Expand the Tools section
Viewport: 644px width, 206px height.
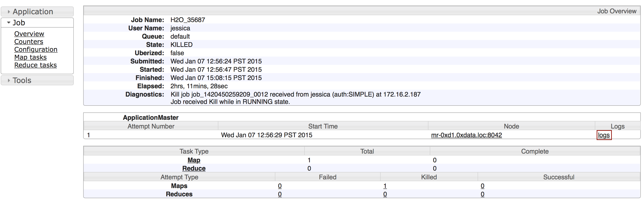[x=22, y=80]
